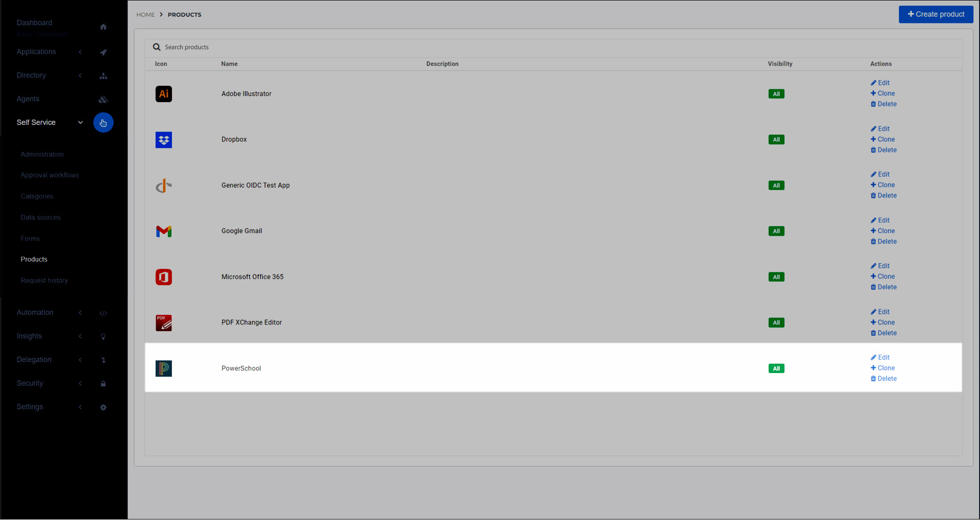The height and width of the screenshot is (520, 980).
Task: Click the Microsoft Office 365 name
Action: 252,277
